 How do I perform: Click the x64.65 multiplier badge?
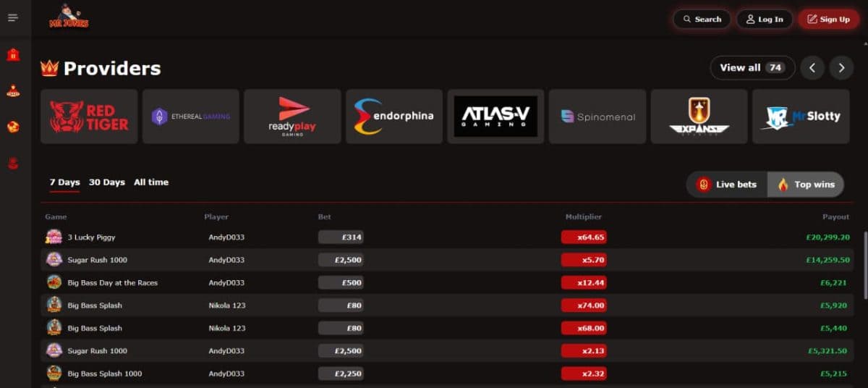point(584,237)
